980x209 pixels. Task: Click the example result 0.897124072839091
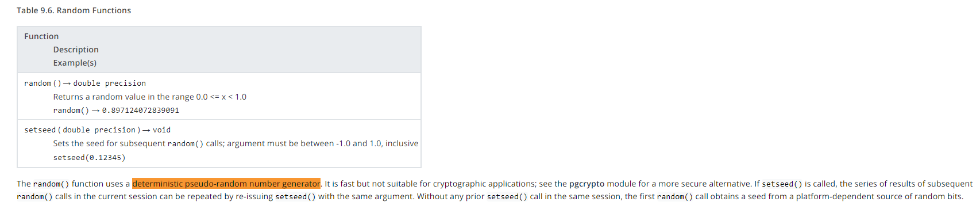tap(141, 111)
